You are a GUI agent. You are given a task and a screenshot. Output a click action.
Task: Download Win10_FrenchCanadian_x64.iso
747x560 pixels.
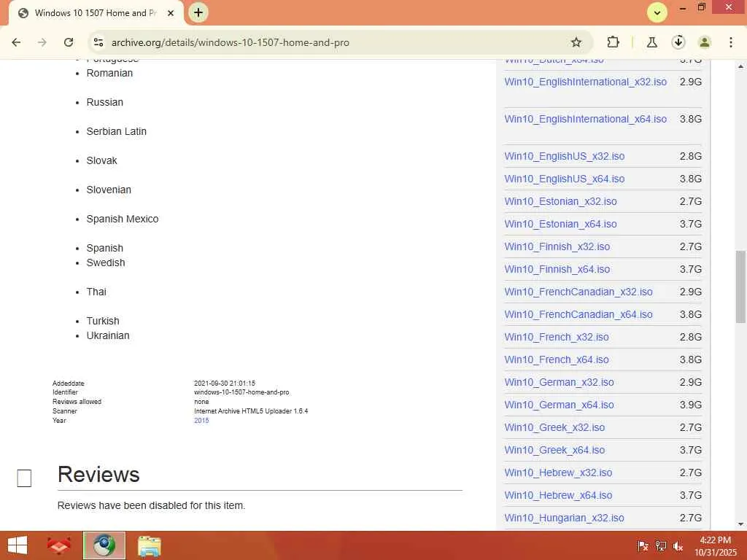[x=578, y=315]
